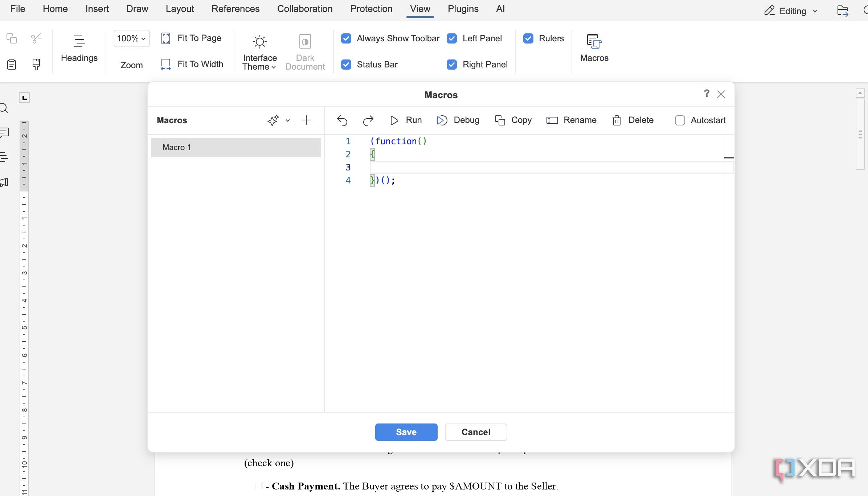This screenshot has width=868, height=496.
Task: Add a new macro with the plus icon
Action: (x=306, y=120)
